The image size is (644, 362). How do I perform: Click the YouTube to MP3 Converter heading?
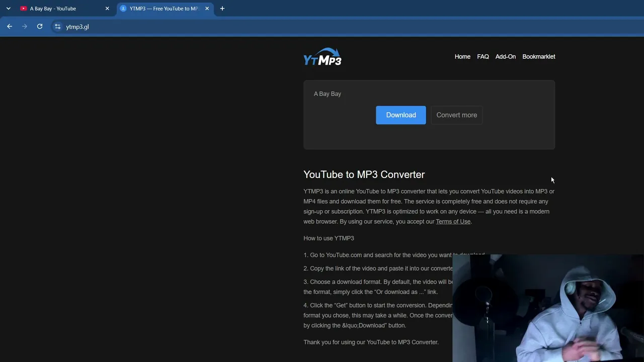coord(364,174)
